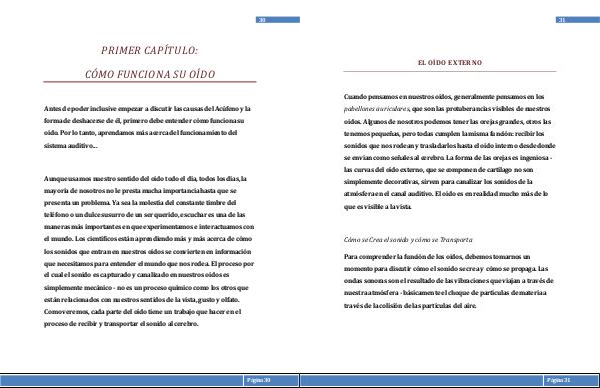Click the paragraph starting 'Para comprender la función'
Image resolution: width=600 pixels, height=388 pixels.
coord(448,281)
